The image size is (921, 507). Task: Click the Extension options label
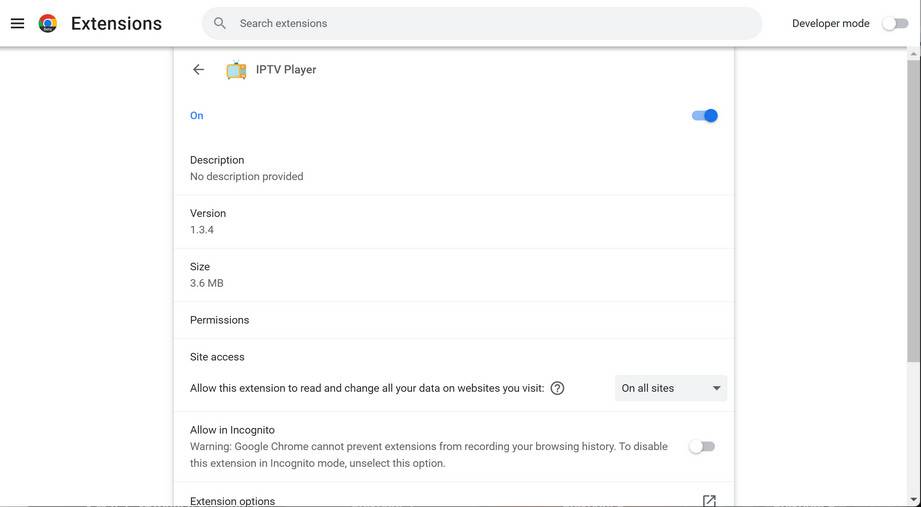coord(232,501)
